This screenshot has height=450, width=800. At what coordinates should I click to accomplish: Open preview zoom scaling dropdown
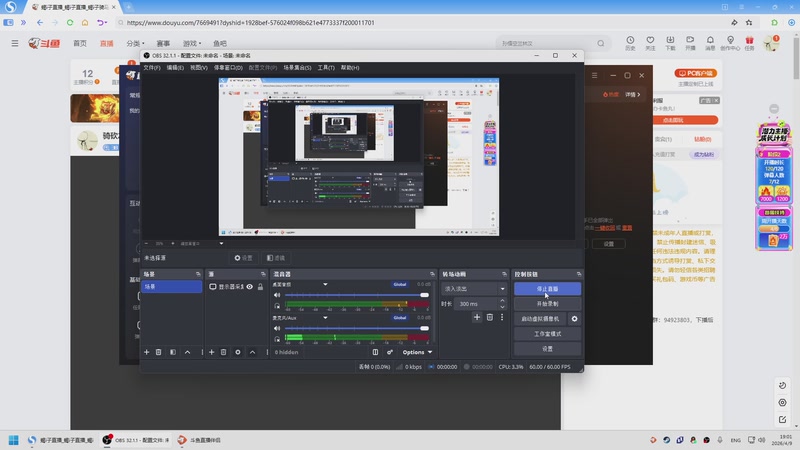click(x=221, y=243)
